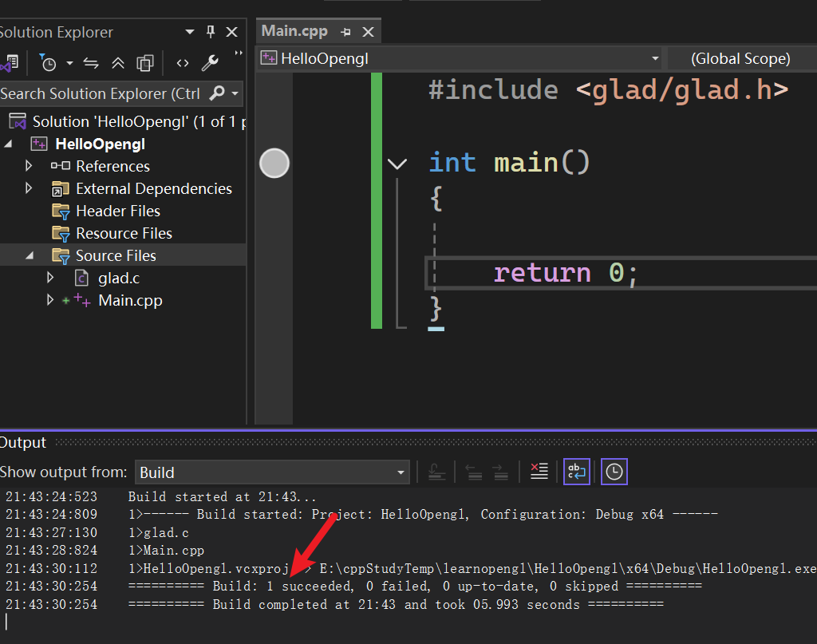The height and width of the screenshot is (644, 817).
Task: Toggle word wrap in Output window
Action: (x=576, y=472)
